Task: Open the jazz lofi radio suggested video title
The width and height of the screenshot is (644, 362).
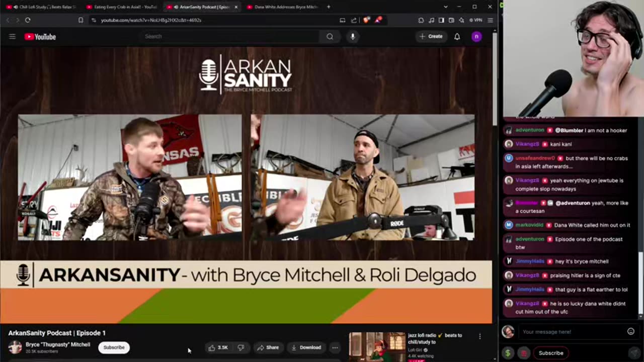Action: click(x=435, y=338)
